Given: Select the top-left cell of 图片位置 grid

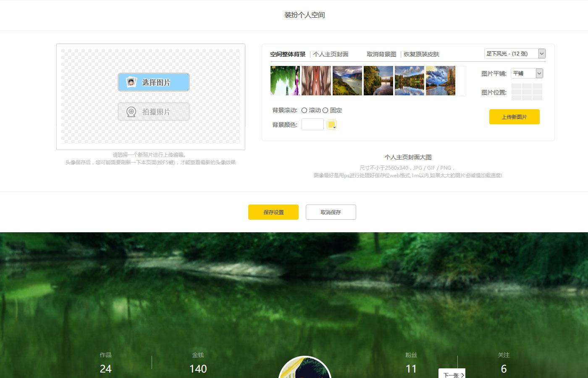Looking at the screenshot, I should (516, 87).
